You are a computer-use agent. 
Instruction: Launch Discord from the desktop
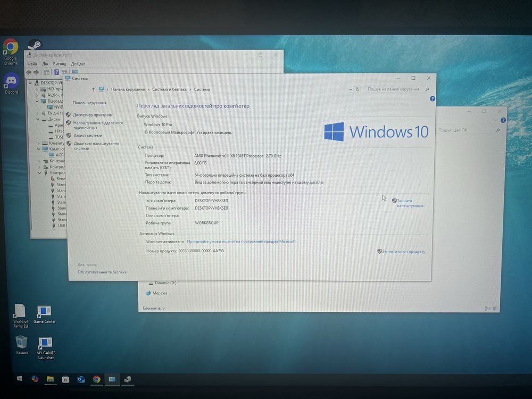(11, 84)
